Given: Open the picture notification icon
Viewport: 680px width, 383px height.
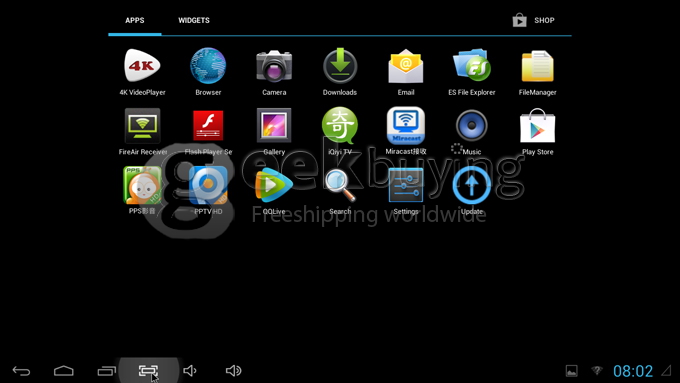Looking at the screenshot, I should 572,371.
